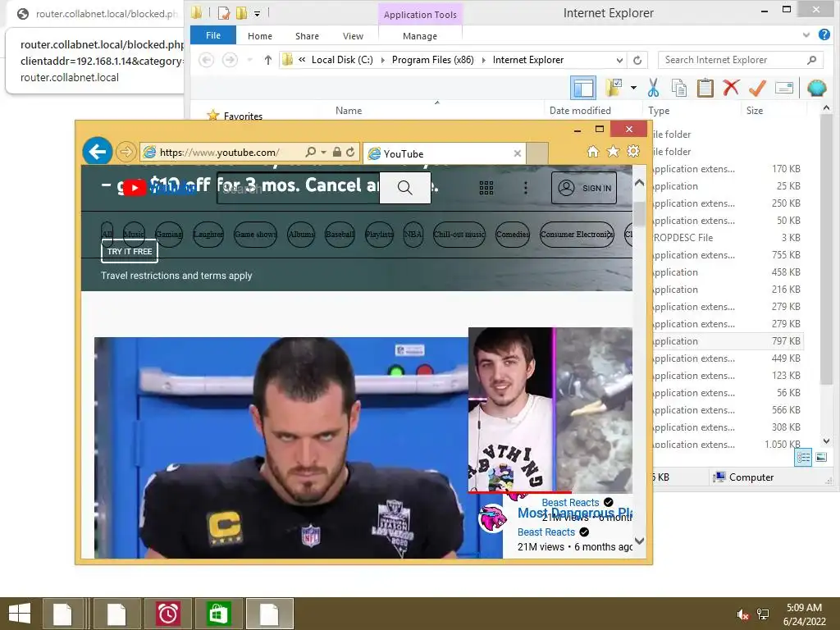Open the Share ribbon tab
The height and width of the screenshot is (630, 840).
pos(307,36)
